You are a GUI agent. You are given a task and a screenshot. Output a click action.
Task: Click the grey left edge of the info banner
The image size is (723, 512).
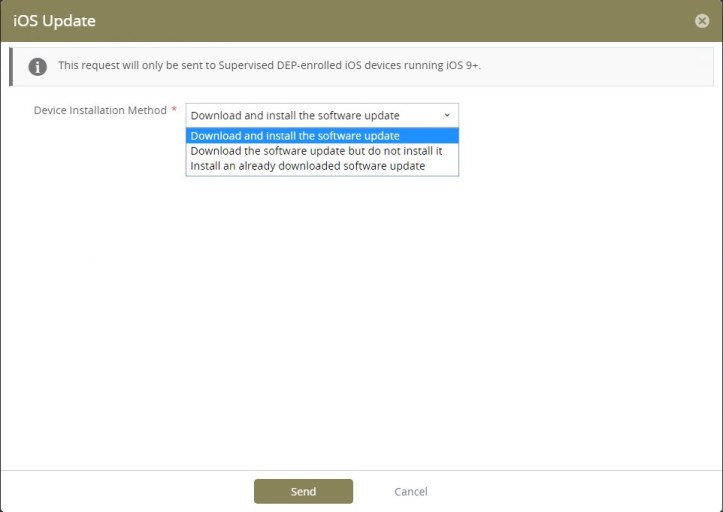(x=11, y=66)
